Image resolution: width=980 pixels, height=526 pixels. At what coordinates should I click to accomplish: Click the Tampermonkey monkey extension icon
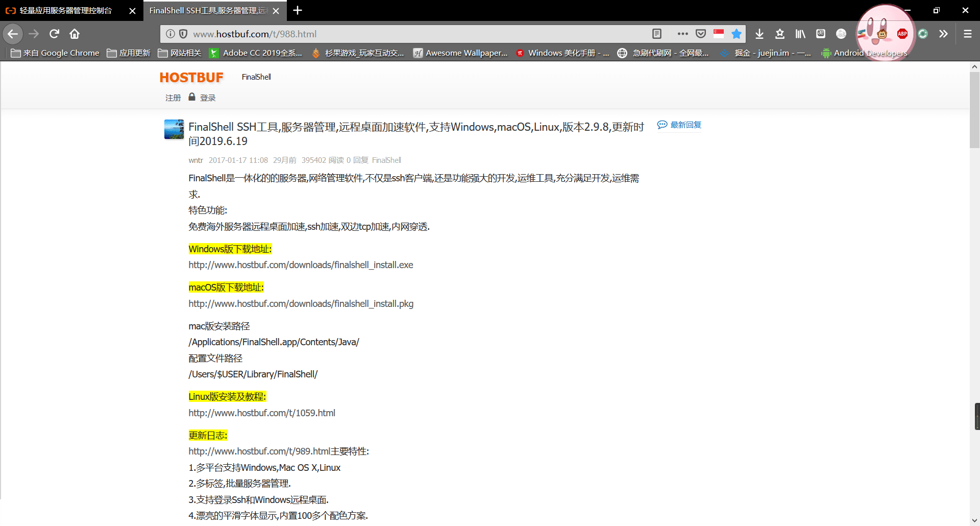pos(882,34)
